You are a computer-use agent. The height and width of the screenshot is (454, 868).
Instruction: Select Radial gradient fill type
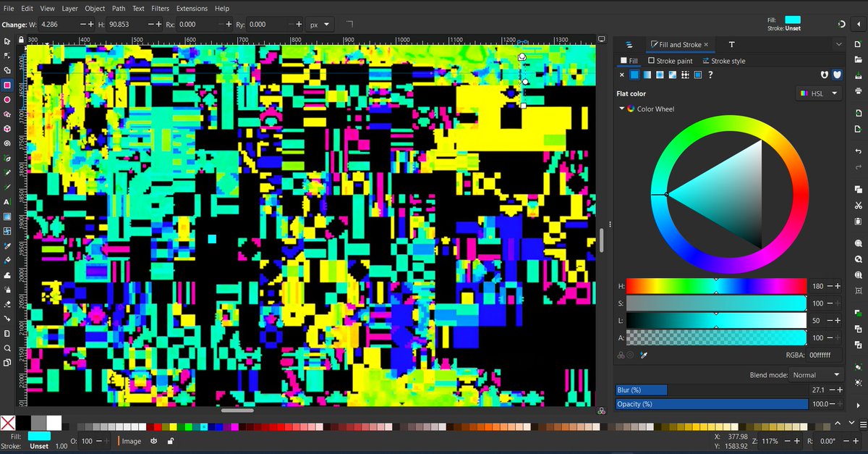[x=660, y=75]
